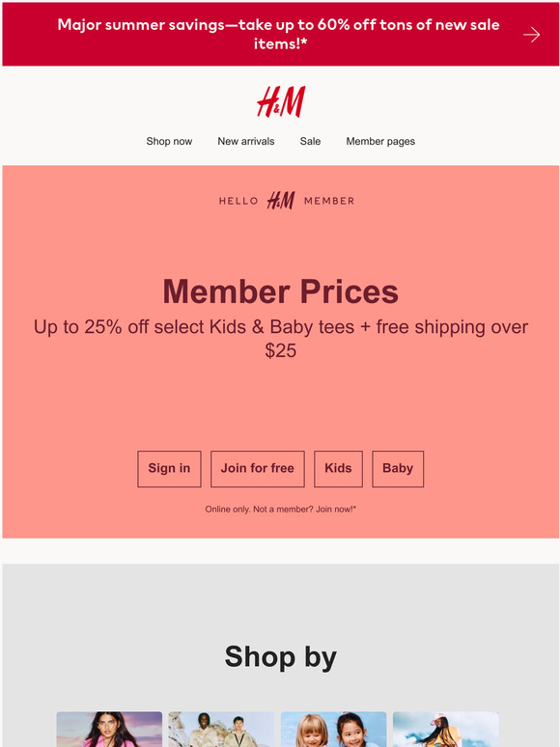Screen dimensions: 560x747
Task: Click the arrow icon in red sale banner
Action: (x=531, y=35)
